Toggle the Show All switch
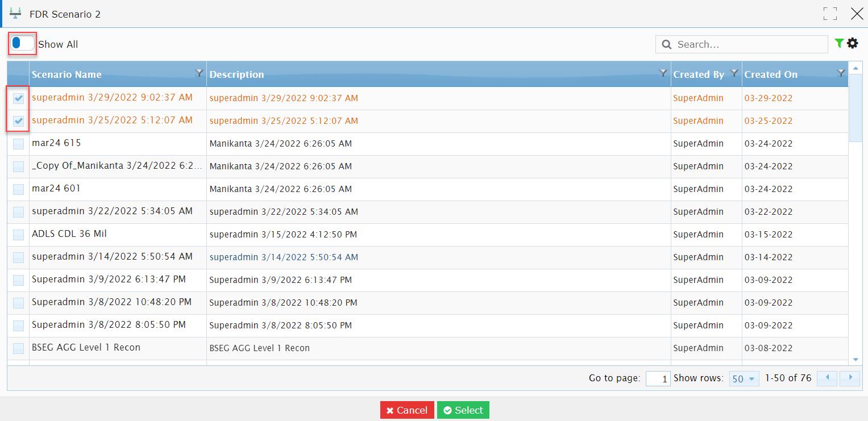 coord(23,44)
